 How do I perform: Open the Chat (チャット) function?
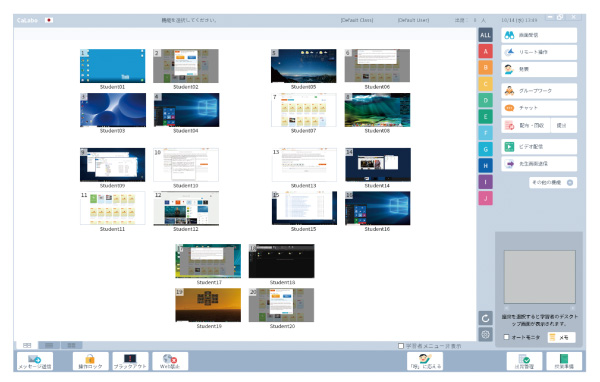tap(539, 108)
